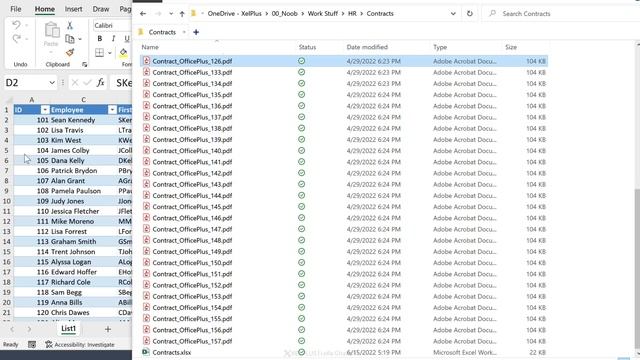Sort files by Type column header
This screenshot has width=640, height=360.
coord(440,47)
